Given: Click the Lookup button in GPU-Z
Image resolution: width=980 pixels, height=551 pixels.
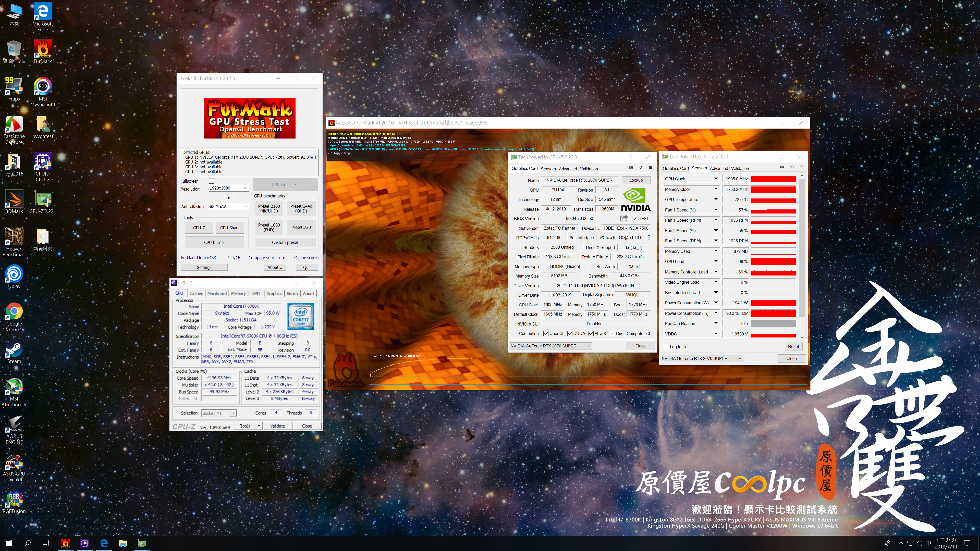Looking at the screenshot, I should coord(636,180).
